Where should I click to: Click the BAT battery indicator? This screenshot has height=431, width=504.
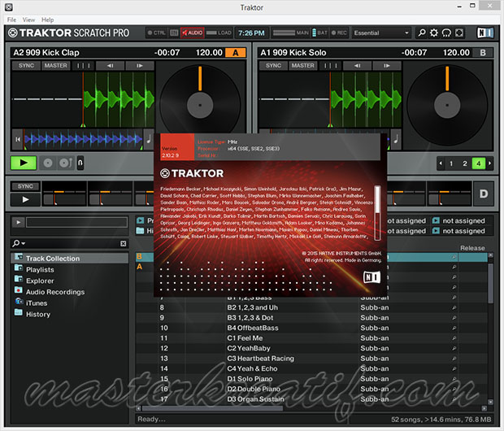[x=319, y=33]
